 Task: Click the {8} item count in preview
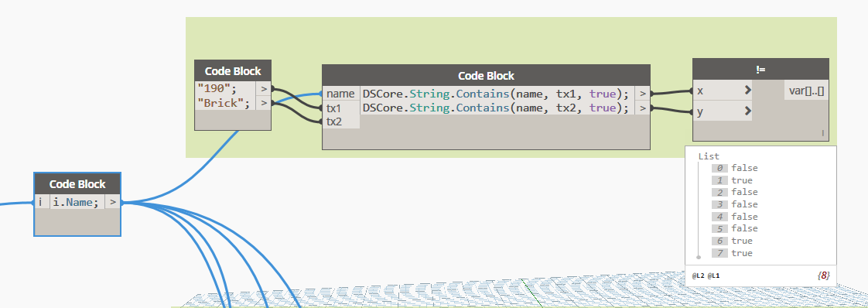(x=824, y=275)
